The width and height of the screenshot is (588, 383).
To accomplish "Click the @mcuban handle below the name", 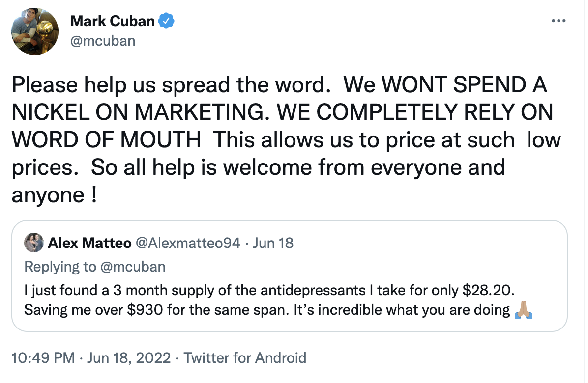I will (103, 40).
